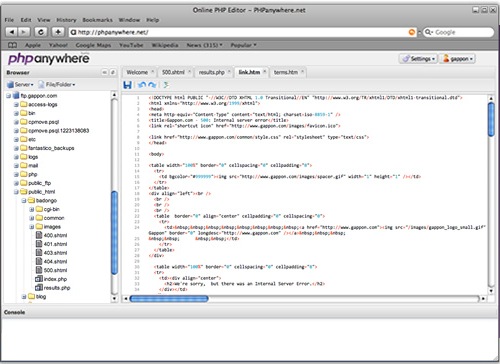The image size is (500, 364).
Task: Click the results.php file icon in tree
Action: click(39, 288)
